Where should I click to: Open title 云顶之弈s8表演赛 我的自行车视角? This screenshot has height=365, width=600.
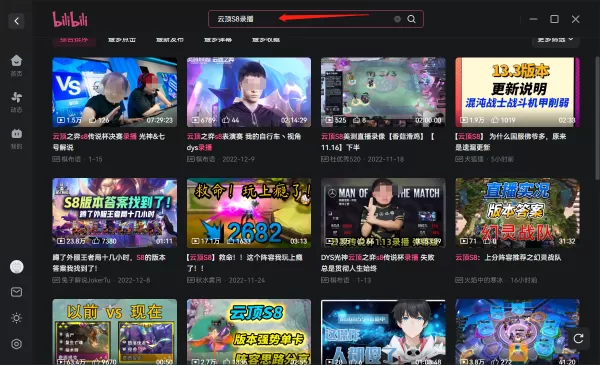point(244,142)
